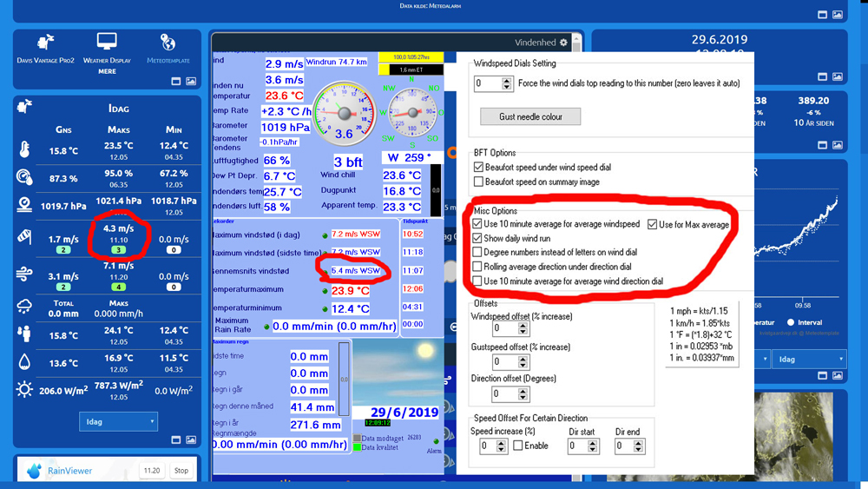Increase Direction offset degrees spinner
Screen dimensions: 868x489
coord(523,391)
